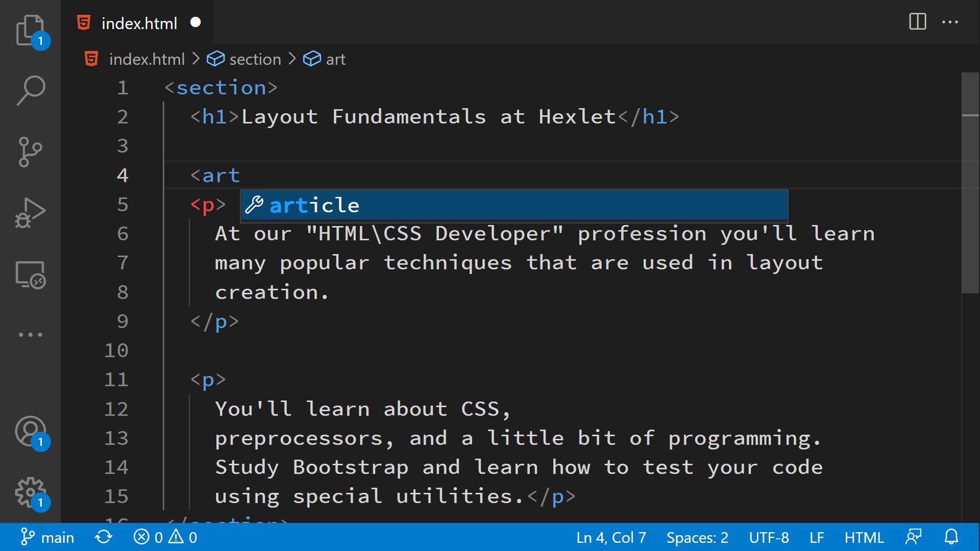Click the Spaces: 2 indentation indicator
The height and width of the screenshot is (551, 980).
click(697, 537)
